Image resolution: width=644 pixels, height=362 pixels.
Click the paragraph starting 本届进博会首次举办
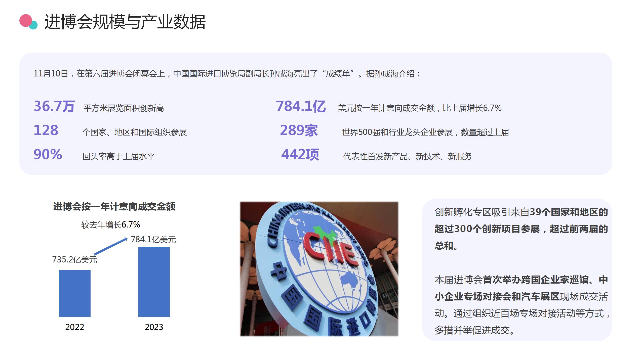(x=522, y=305)
